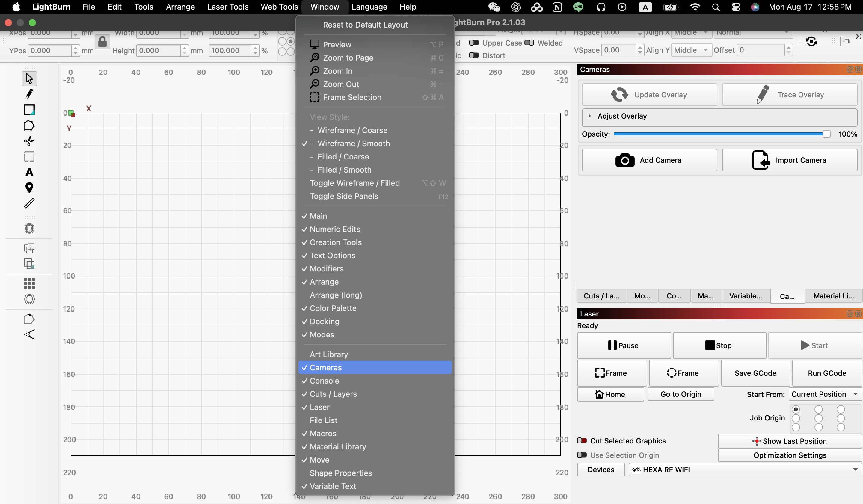Close the Cameras panel
The width and height of the screenshot is (863, 504).
click(859, 69)
